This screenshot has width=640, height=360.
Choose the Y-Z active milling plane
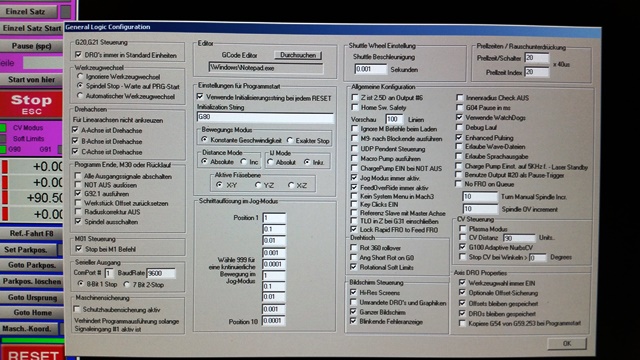(258, 185)
